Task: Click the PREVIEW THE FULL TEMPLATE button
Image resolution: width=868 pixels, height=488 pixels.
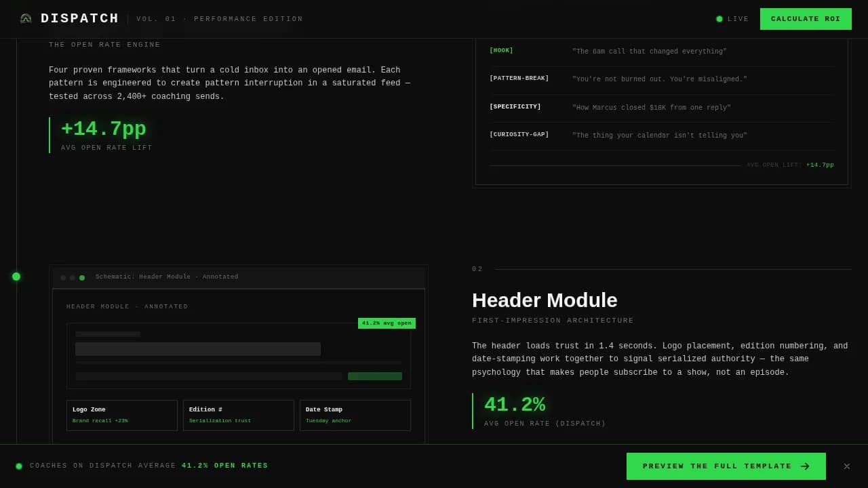Action: click(x=726, y=466)
